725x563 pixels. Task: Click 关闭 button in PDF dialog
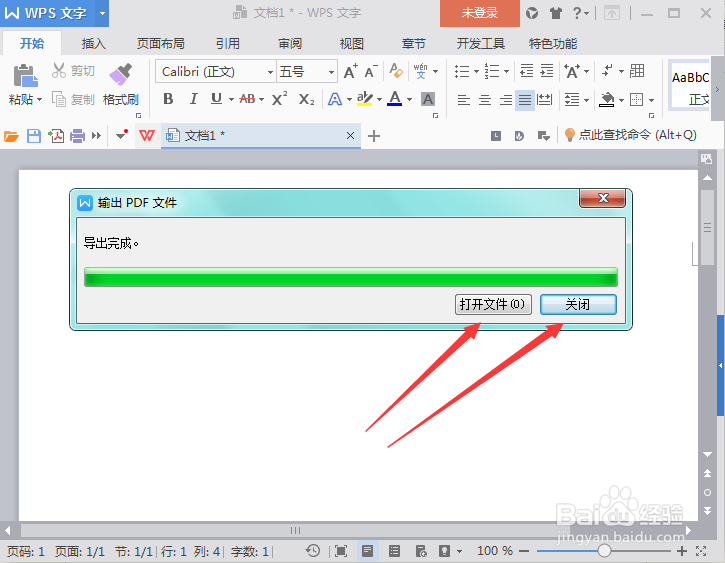[x=578, y=304]
